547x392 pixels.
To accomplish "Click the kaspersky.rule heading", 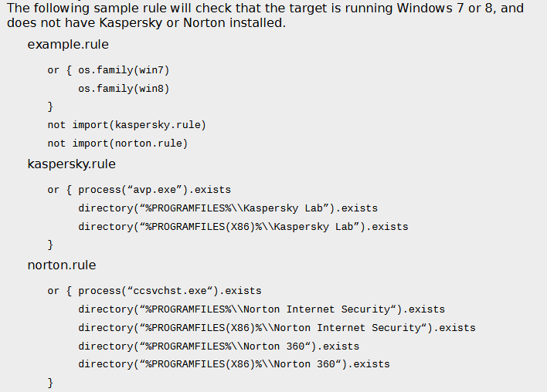I will tap(72, 164).
